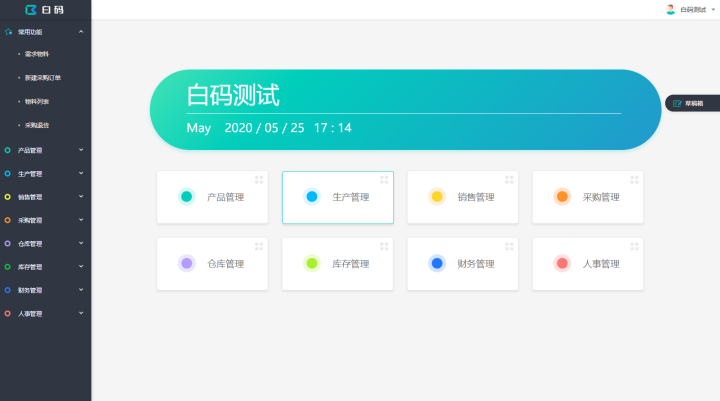
Task: Expand 产品管理 chevron in the sidebar
Action: tap(81, 150)
